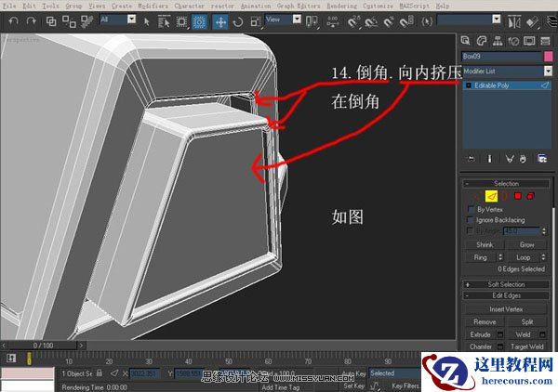Click the Grow selection button
The width and height of the screenshot is (558, 392).
(x=526, y=244)
